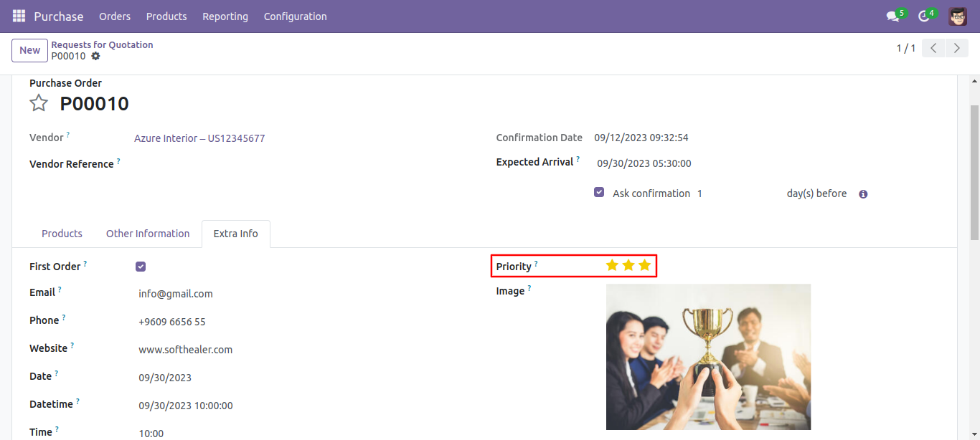Switch to the Other Information tab
Screen dimensions: 980x440
point(148,234)
